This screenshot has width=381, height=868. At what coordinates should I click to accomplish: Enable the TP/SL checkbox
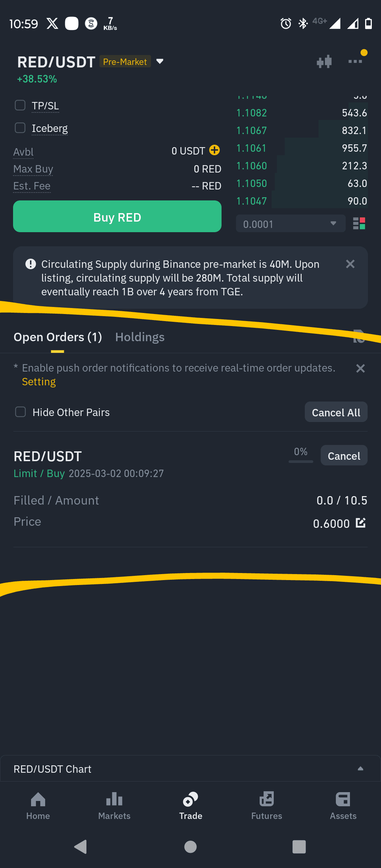[x=20, y=105]
